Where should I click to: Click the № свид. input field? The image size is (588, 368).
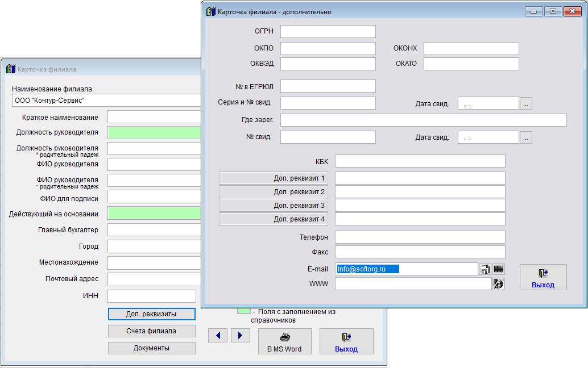[x=328, y=137]
